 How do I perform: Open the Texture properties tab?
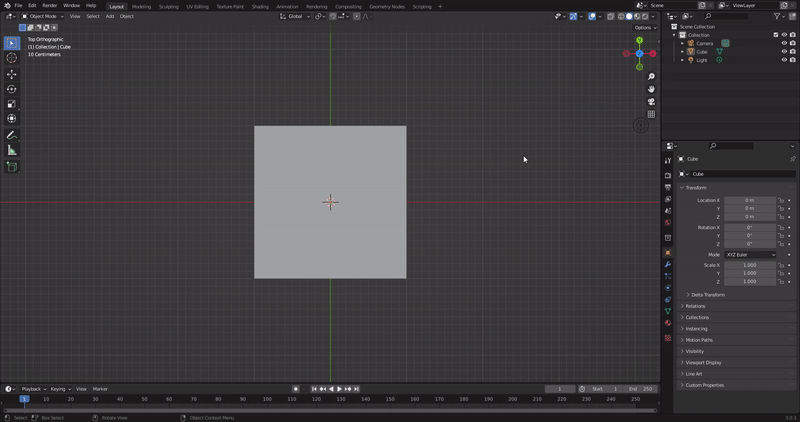(668, 338)
